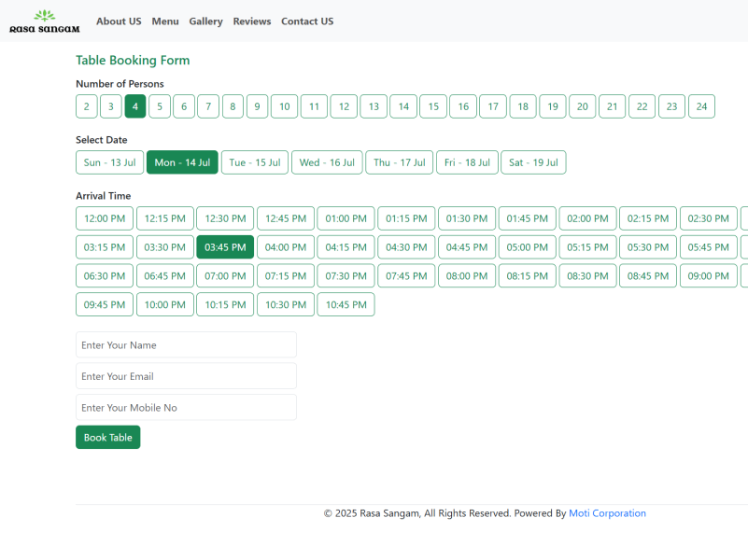Choose 8 as number of persons

tap(233, 106)
